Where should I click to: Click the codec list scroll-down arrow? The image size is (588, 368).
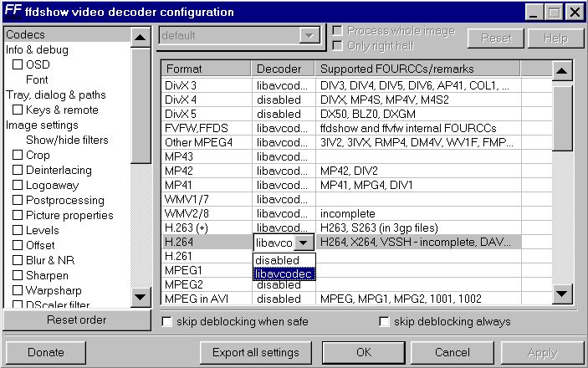(x=562, y=294)
